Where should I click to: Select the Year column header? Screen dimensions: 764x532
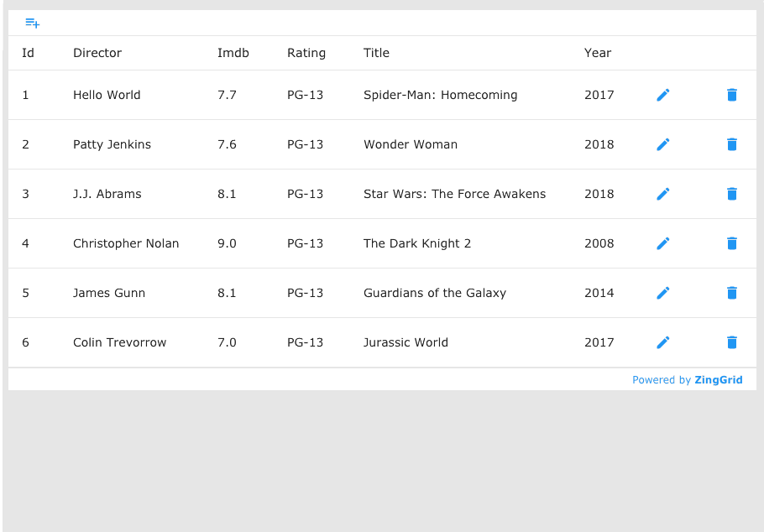pyautogui.click(x=598, y=53)
